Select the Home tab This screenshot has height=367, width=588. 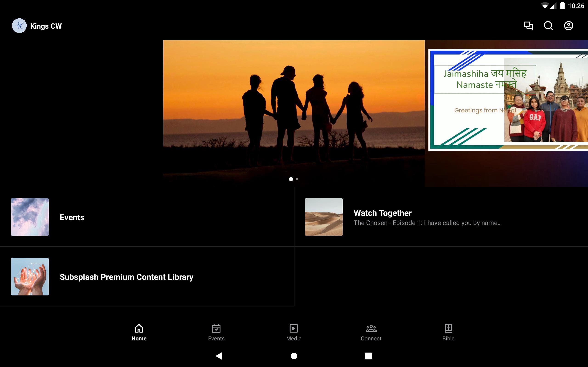point(139,332)
